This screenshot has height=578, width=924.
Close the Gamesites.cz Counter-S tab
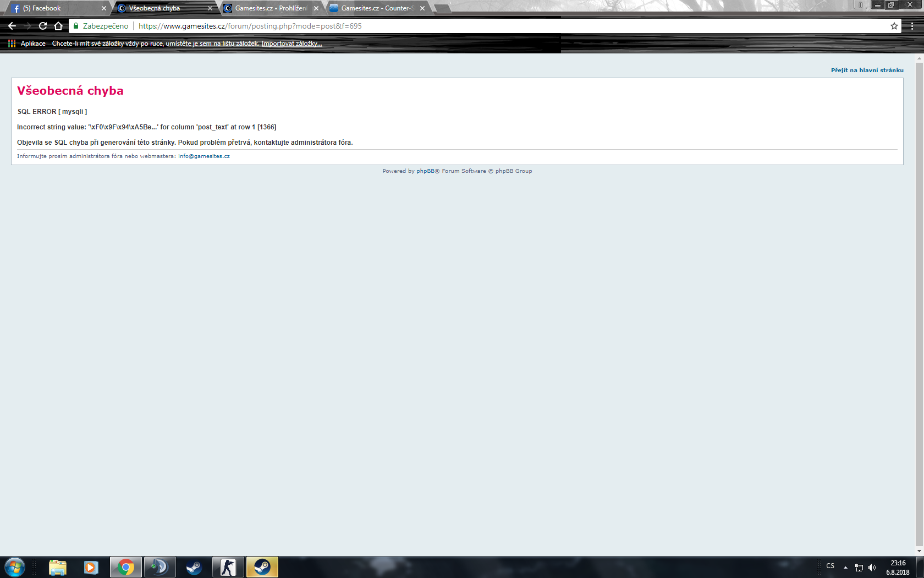[x=422, y=8]
